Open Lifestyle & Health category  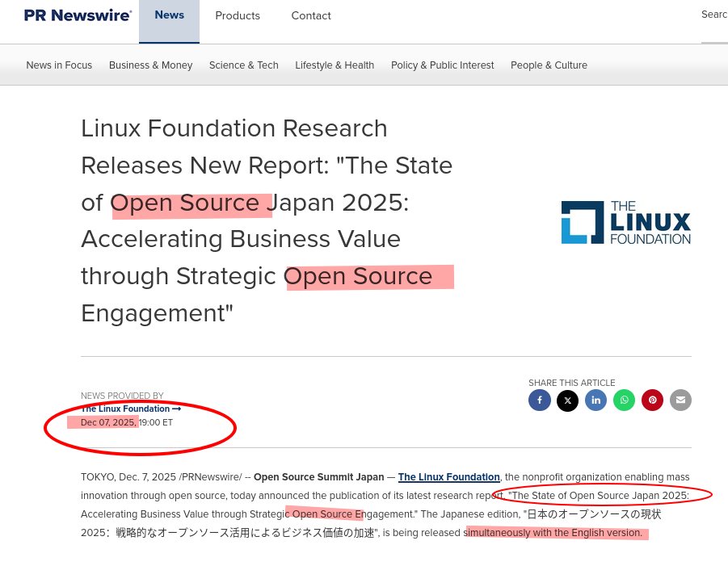pos(335,65)
